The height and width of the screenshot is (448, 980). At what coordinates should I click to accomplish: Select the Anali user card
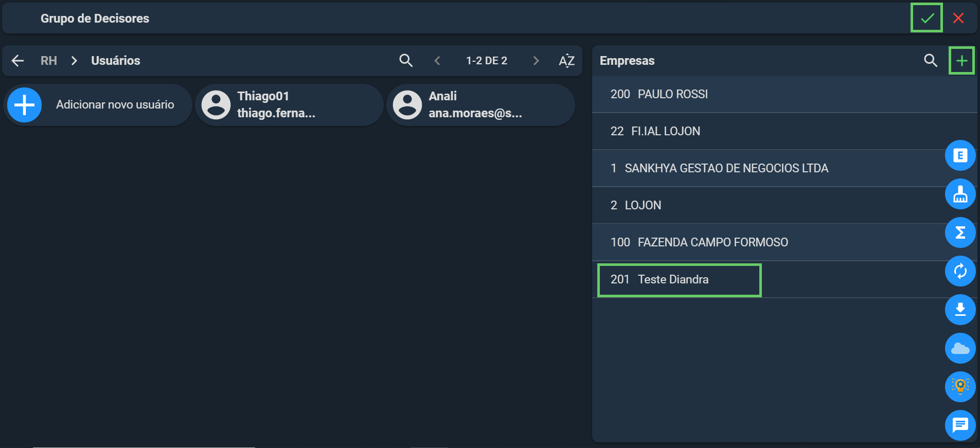pos(480,105)
